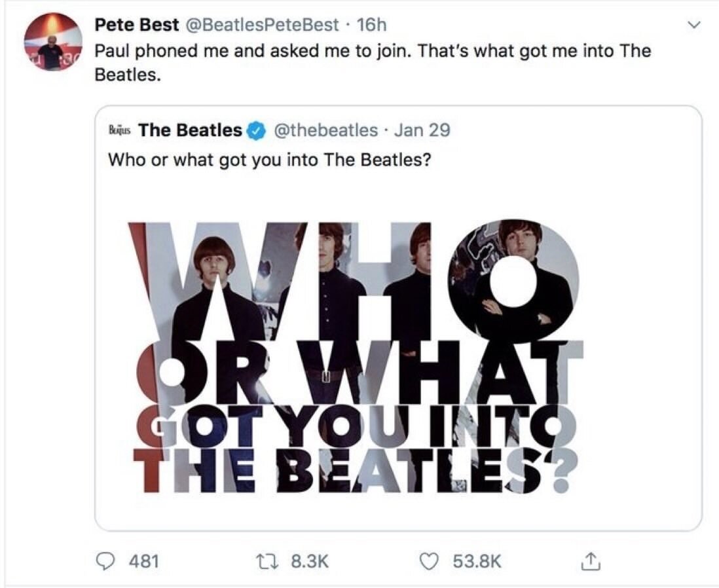Click the Pete Best display name

pyautogui.click(x=136, y=25)
